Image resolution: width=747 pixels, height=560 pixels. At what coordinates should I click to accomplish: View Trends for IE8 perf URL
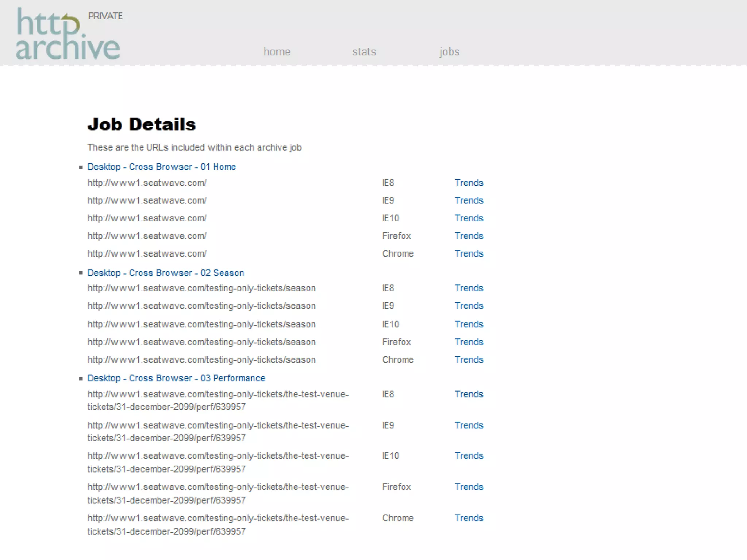(x=469, y=394)
